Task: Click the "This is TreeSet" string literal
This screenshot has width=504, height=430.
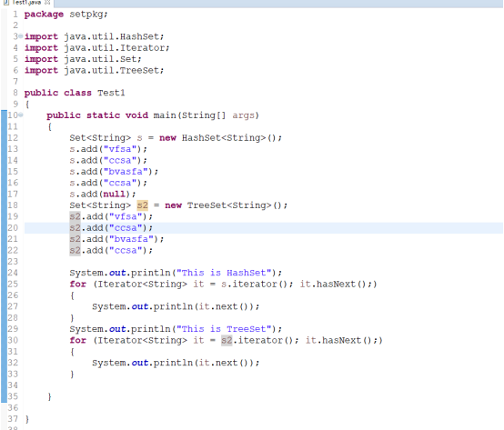Action: 224,329
